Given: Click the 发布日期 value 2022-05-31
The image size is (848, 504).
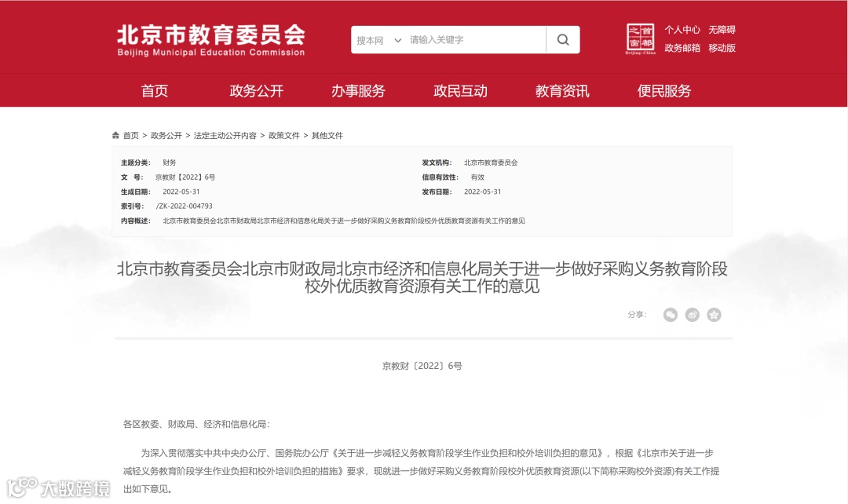Looking at the screenshot, I should (482, 192).
